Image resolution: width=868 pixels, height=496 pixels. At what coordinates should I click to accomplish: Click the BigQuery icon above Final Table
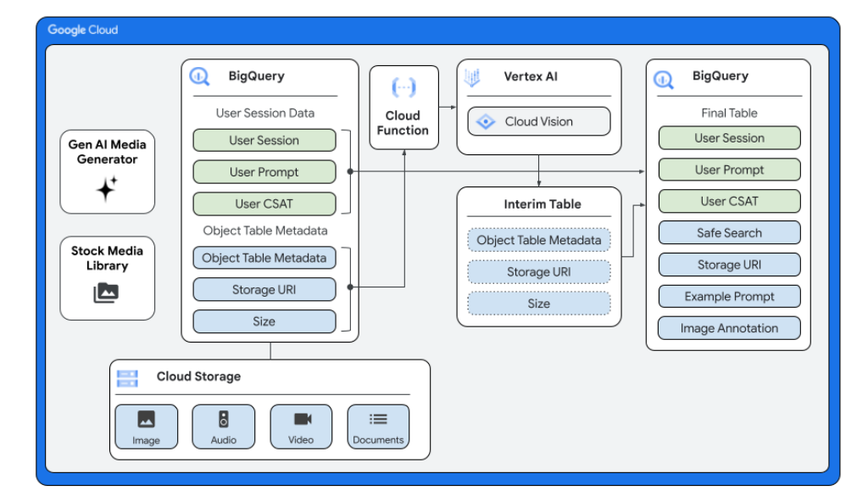664,80
